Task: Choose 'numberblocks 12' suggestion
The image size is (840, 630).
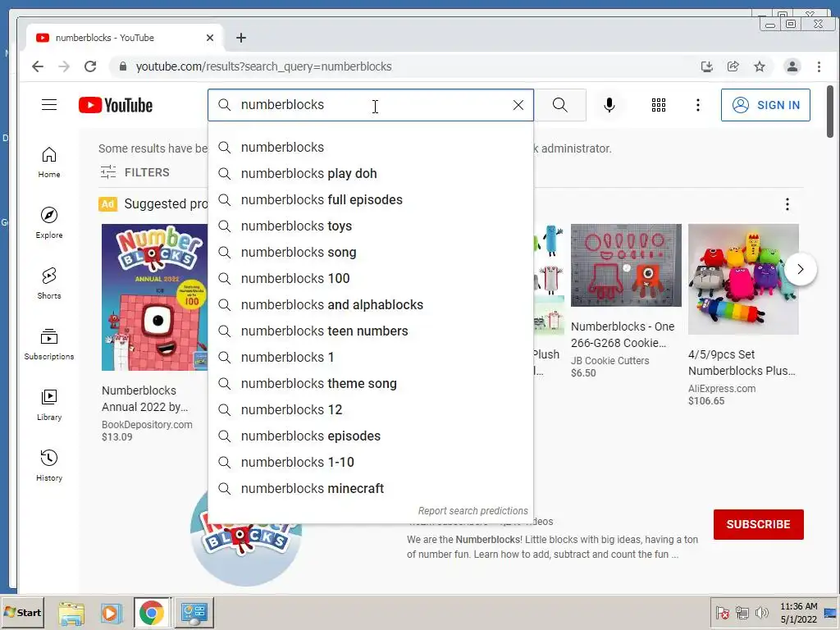Action: click(x=371, y=410)
